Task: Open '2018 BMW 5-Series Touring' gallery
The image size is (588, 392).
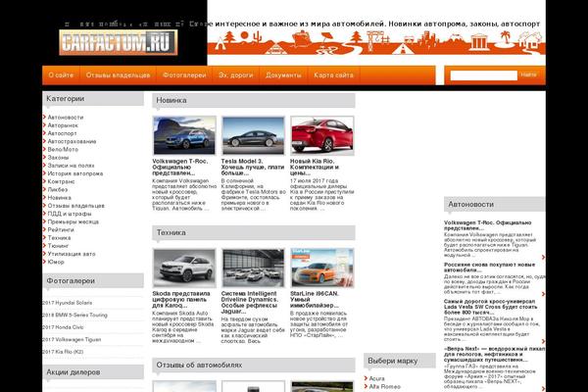Action: point(75,316)
